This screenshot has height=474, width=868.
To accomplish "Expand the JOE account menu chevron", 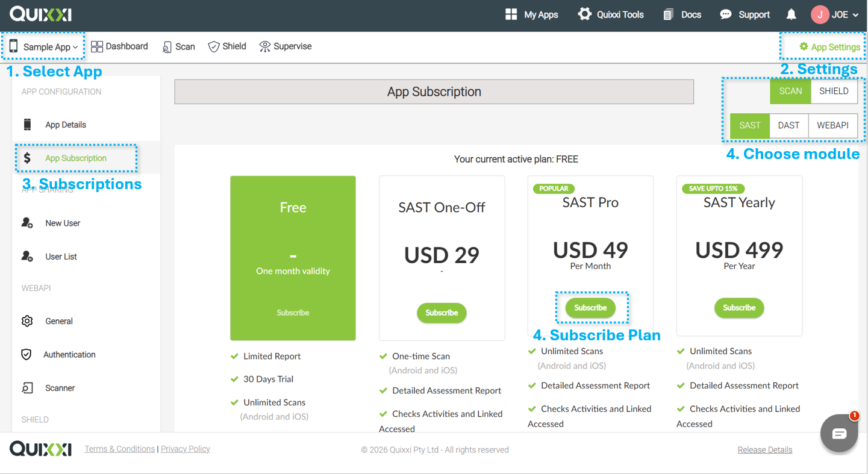I will click(x=855, y=15).
